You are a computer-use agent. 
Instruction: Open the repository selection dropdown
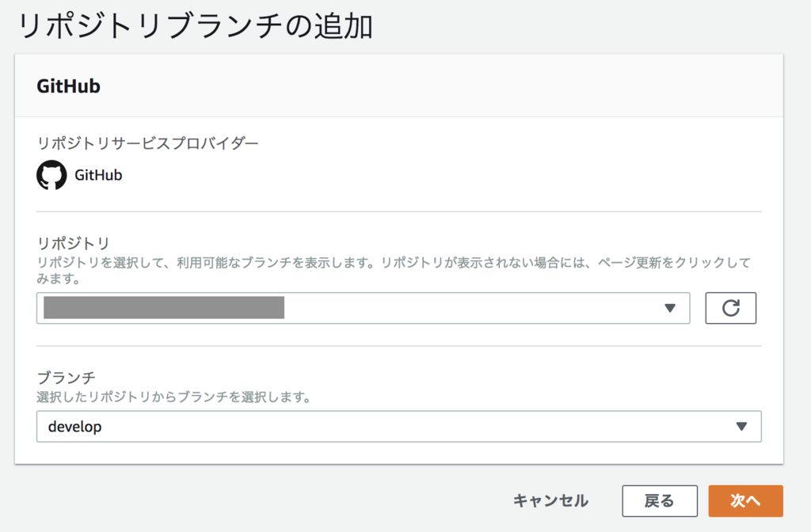tap(363, 308)
